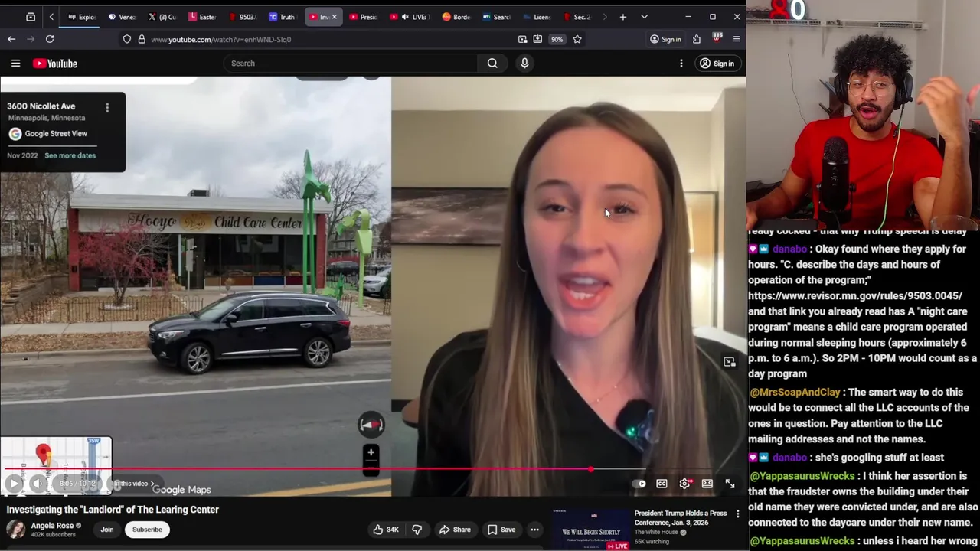Toggle the autoplay switch in the player
980x551 pixels.
pyautogui.click(x=638, y=484)
